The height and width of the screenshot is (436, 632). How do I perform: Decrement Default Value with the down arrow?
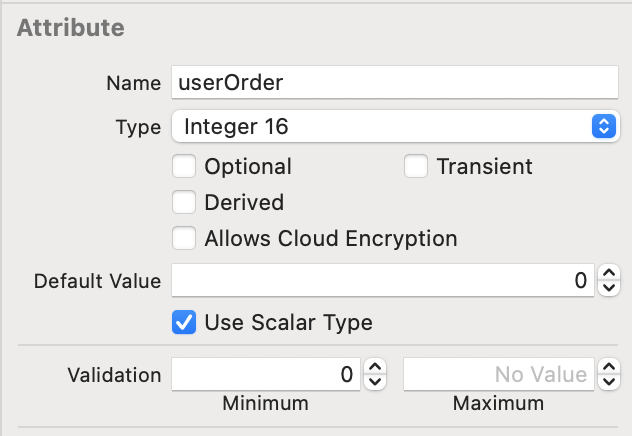(608, 288)
